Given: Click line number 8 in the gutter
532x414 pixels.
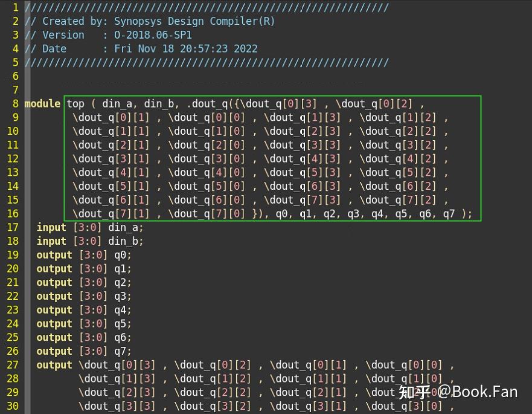Looking at the screenshot, I should point(15,103).
